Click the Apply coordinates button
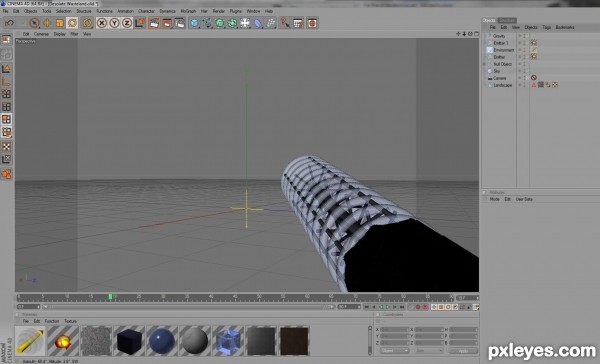Screen dimensions: 600x364 pyautogui.click(x=463, y=351)
